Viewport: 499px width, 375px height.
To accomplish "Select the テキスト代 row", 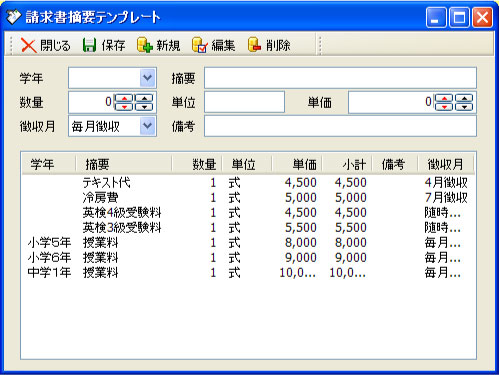I will click(x=248, y=182).
